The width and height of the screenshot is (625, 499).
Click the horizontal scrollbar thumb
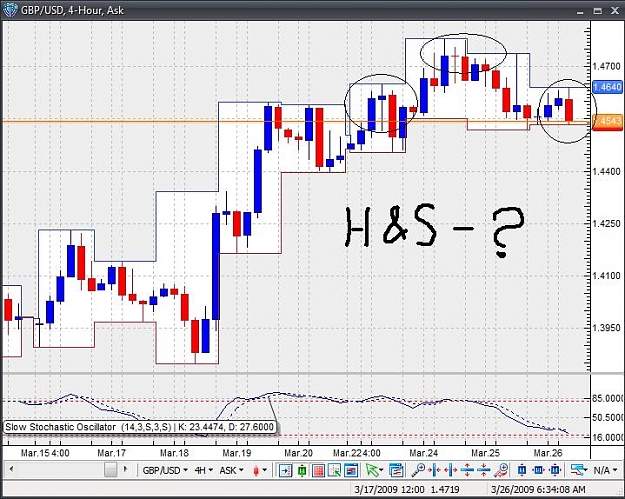click(x=110, y=470)
